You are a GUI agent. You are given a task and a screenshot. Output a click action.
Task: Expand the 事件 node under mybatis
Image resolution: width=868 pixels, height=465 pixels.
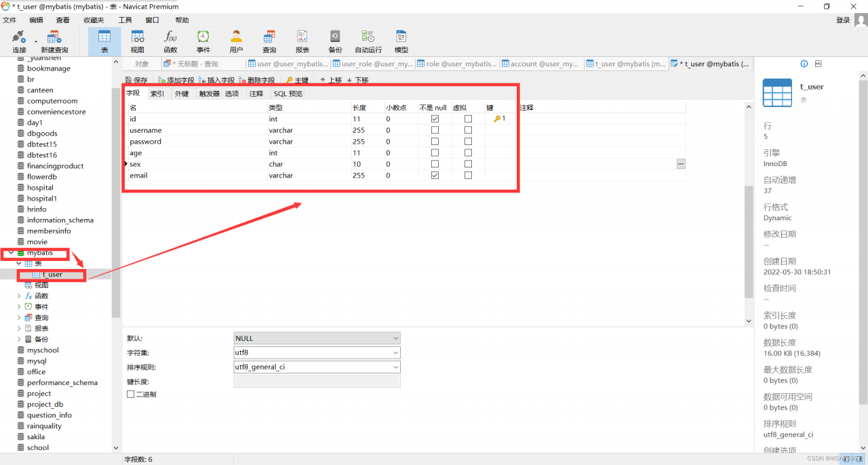click(x=19, y=307)
